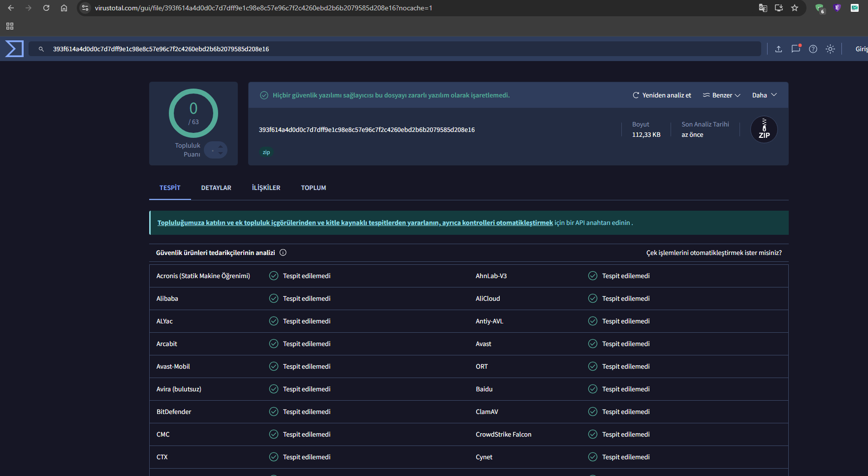Switch to the DETAYLAR tab
868x476 pixels.
216,188
